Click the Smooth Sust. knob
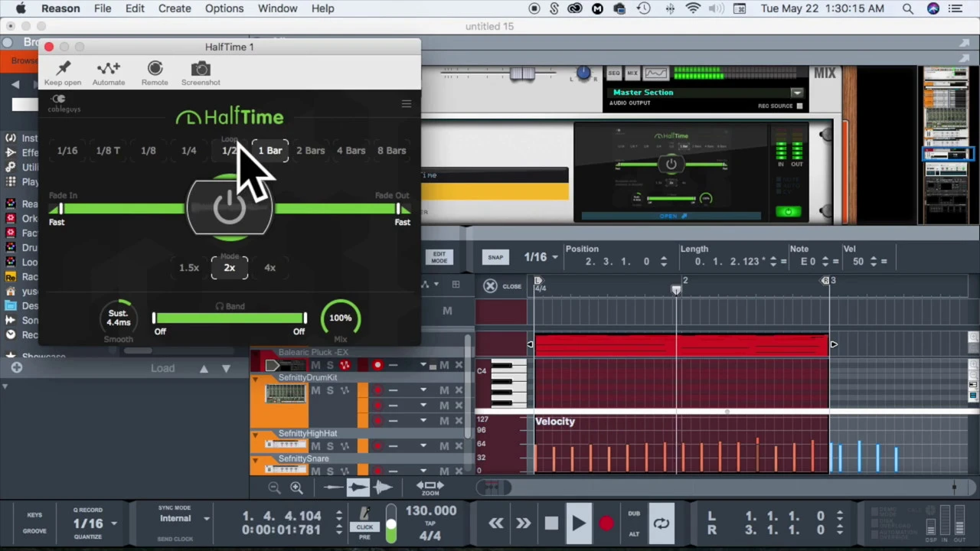The width and height of the screenshot is (980, 551). point(118,318)
